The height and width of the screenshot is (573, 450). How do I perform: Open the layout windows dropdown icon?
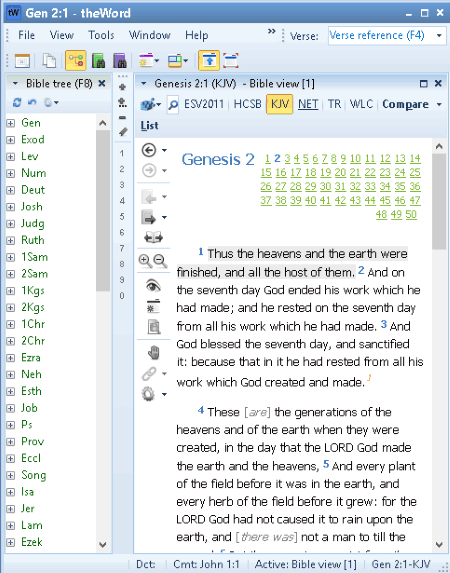pos(177,61)
